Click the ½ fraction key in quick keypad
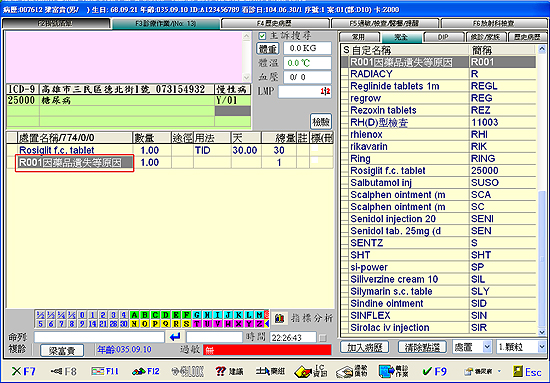The image size is (550, 383). tap(40, 315)
